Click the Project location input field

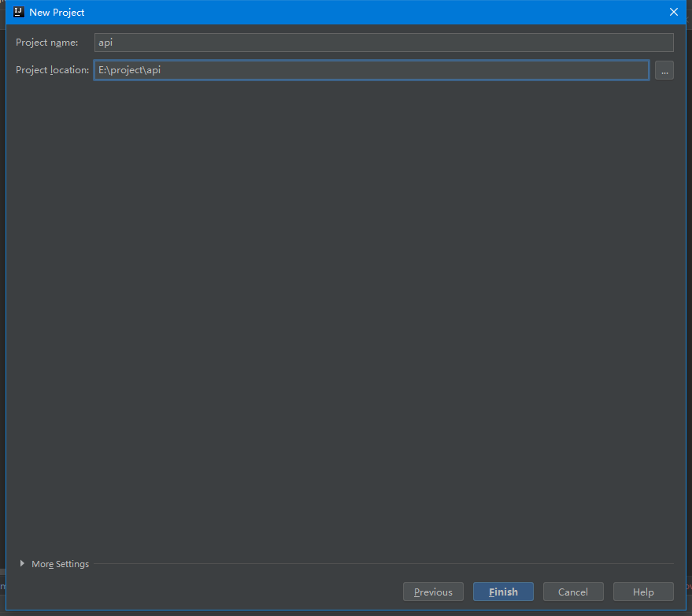click(x=371, y=70)
